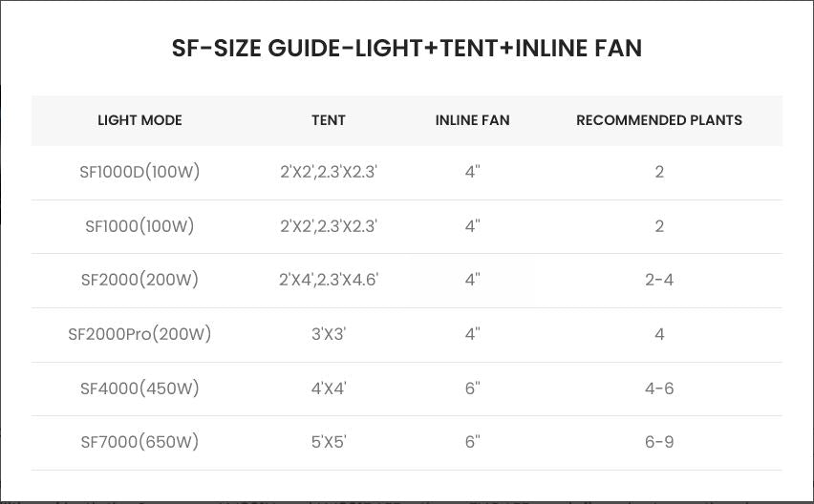The image size is (814, 504).
Task: Select the 6-9 recommended plants cell
Action: [x=659, y=442]
